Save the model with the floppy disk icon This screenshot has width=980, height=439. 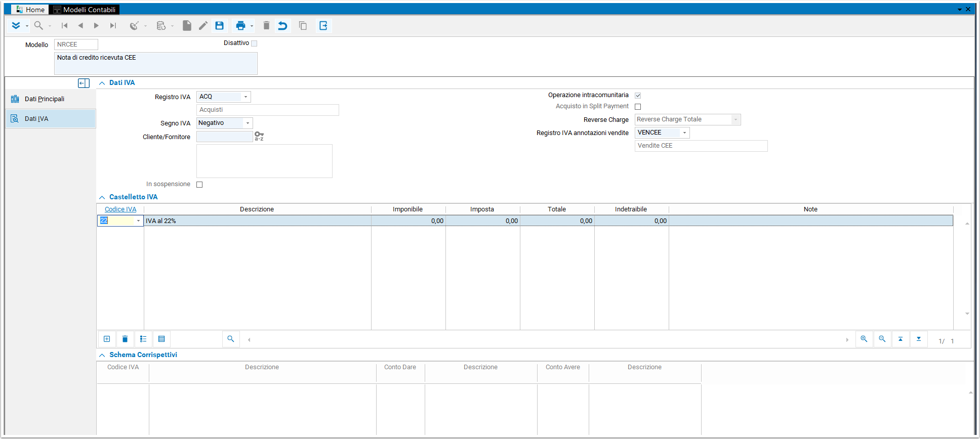[x=219, y=26]
